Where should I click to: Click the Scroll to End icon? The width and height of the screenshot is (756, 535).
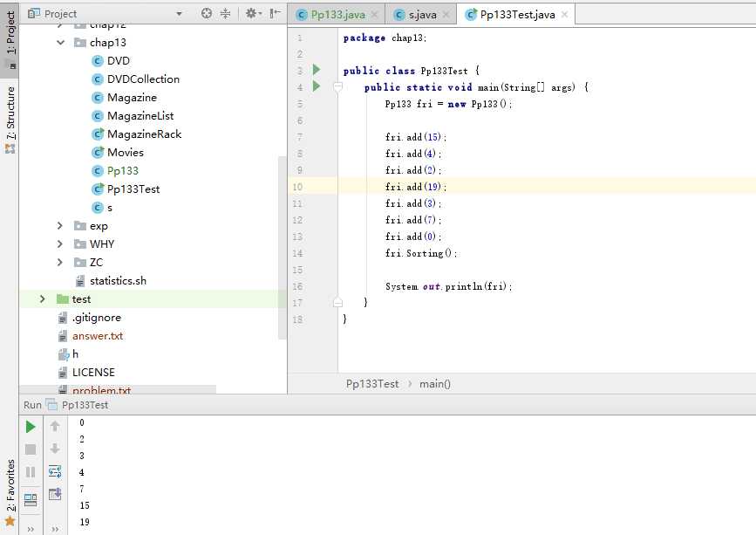tap(55, 494)
